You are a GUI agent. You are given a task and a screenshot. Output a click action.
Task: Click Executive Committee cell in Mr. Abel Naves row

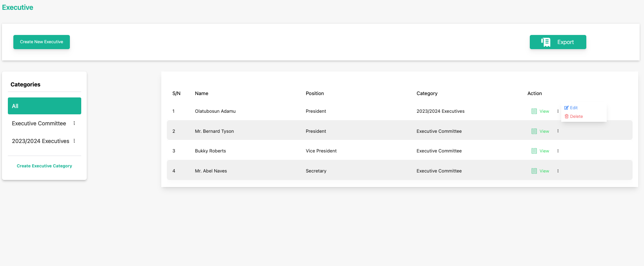(439, 171)
